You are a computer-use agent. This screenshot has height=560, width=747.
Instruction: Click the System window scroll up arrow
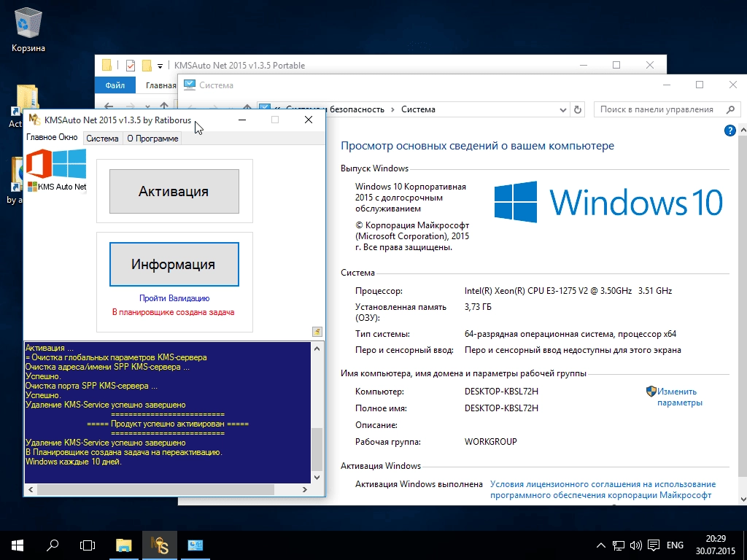pyautogui.click(x=743, y=131)
